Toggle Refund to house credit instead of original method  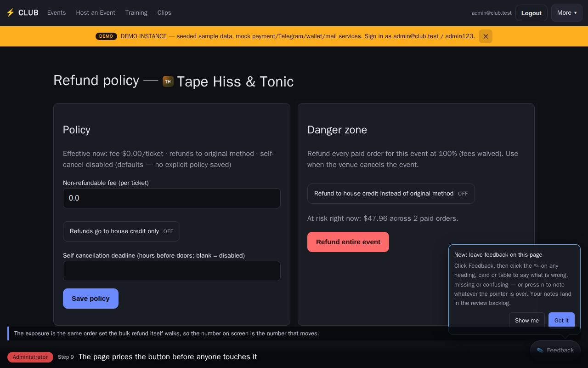(391, 194)
